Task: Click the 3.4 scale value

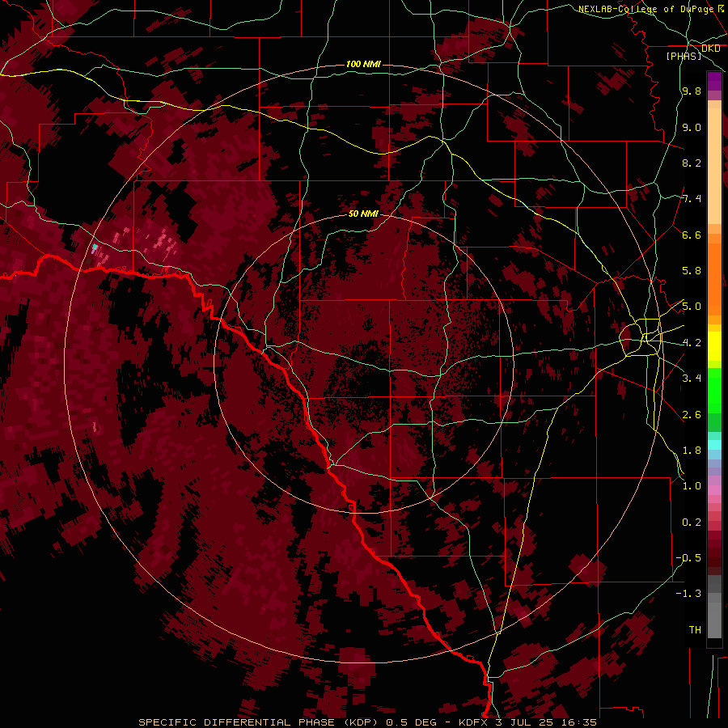Action: coord(692,379)
